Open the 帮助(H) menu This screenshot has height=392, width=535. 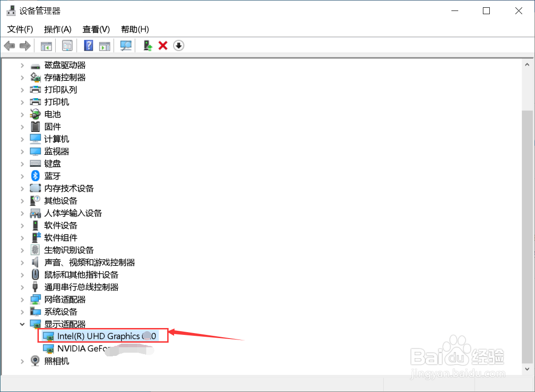[135, 29]
